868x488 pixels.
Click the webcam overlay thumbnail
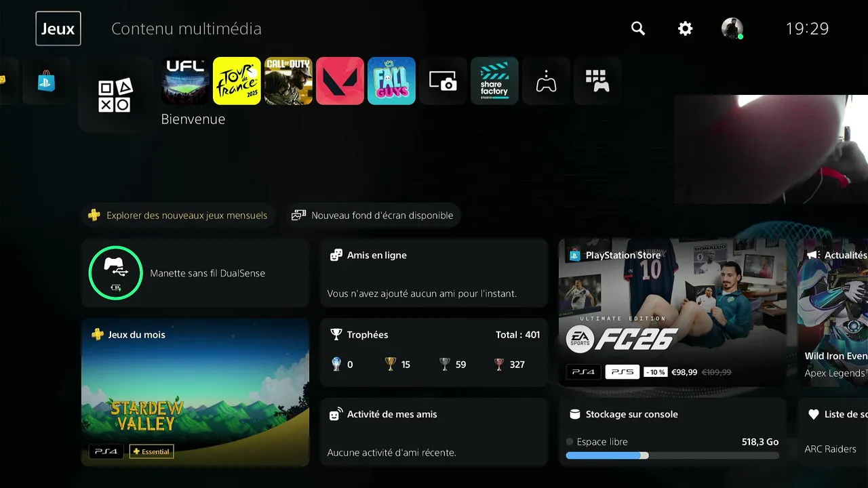(x=771, y=149)
